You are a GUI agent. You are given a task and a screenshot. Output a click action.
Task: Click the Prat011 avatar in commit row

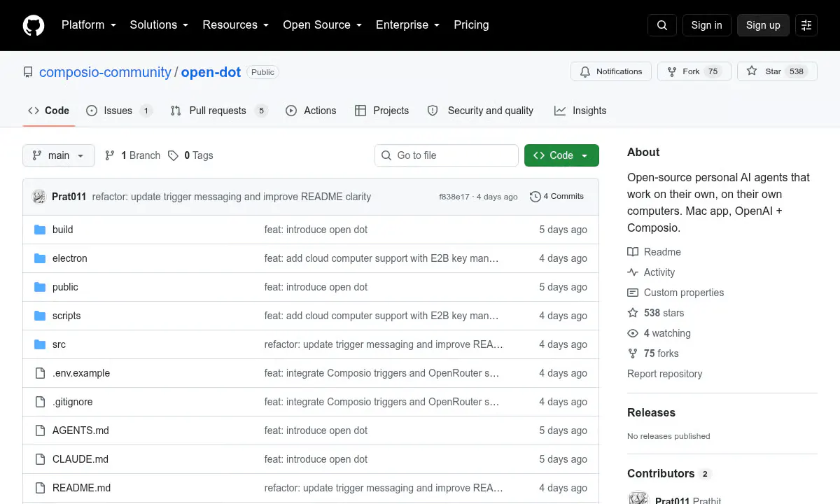39,197
